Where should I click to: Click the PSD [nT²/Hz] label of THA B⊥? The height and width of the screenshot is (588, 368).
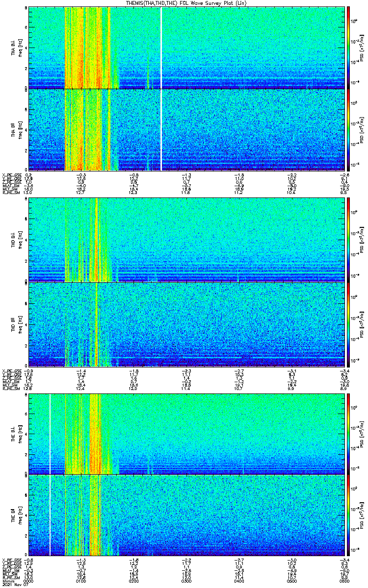(362, 48)
